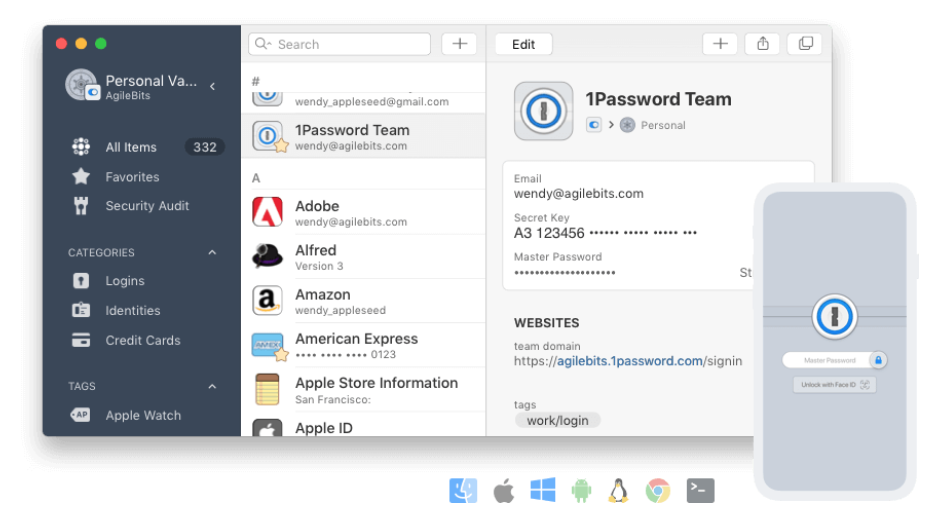Image resolution: width=938 pixels, height=523 pixels.
Task: Click the share icon in detail toolbar
Action: [763, 44]
